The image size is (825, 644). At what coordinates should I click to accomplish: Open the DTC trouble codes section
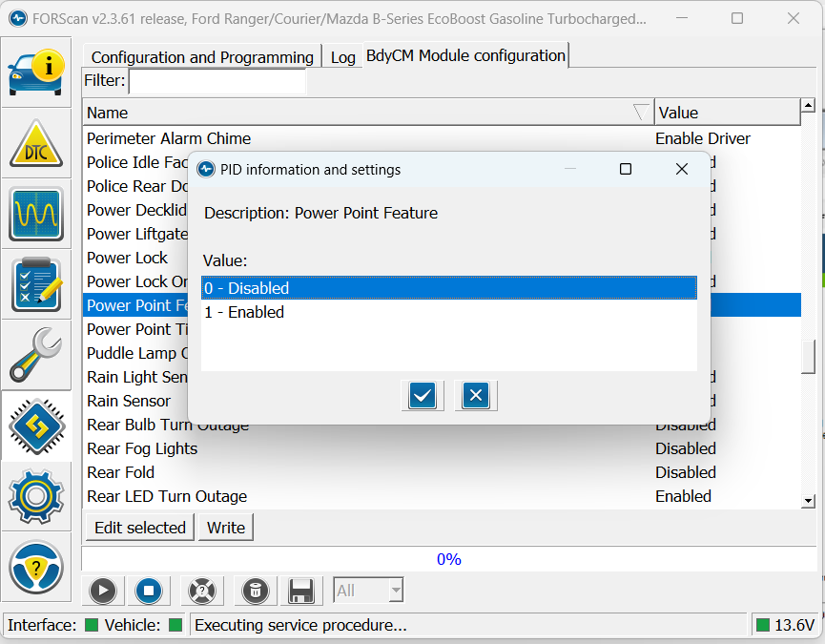[x=36, y=143]
